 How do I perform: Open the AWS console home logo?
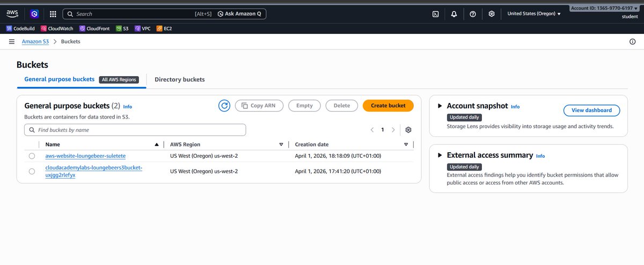click(12, 14)
